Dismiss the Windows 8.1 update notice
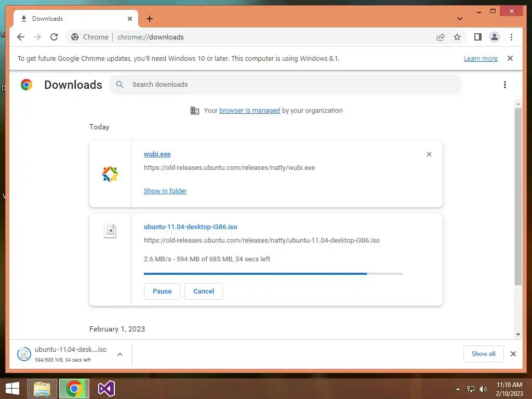Image resolution: width=532 pixels, height=399 pixels. tap(510, 58)
